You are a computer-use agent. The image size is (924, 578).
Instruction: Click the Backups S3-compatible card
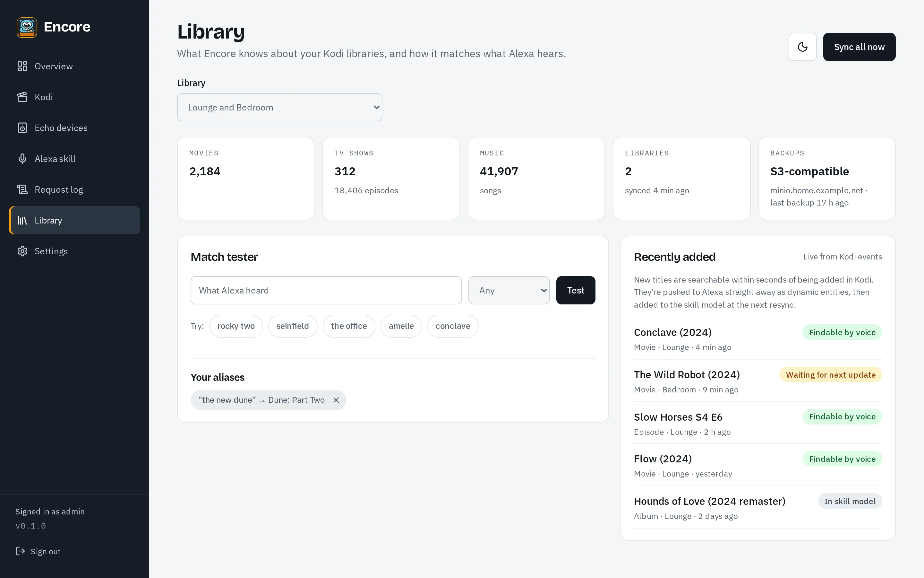tap(827, 179)
